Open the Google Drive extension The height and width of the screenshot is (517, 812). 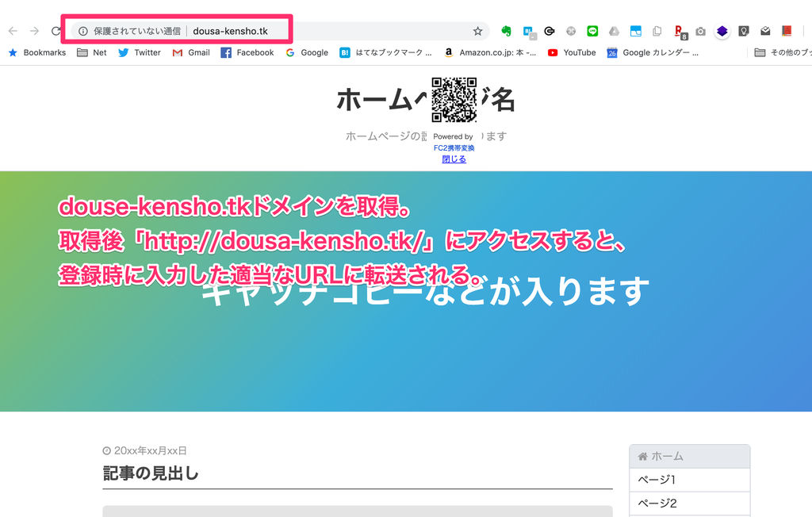point(614,29)
